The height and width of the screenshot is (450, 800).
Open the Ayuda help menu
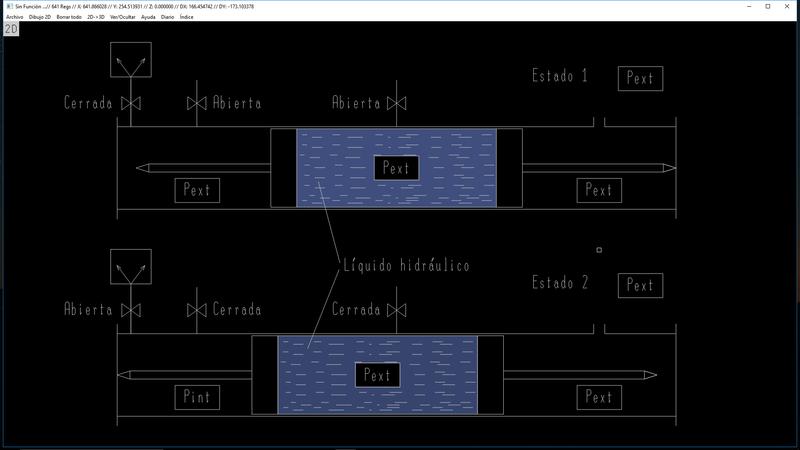tap(148, 17)
